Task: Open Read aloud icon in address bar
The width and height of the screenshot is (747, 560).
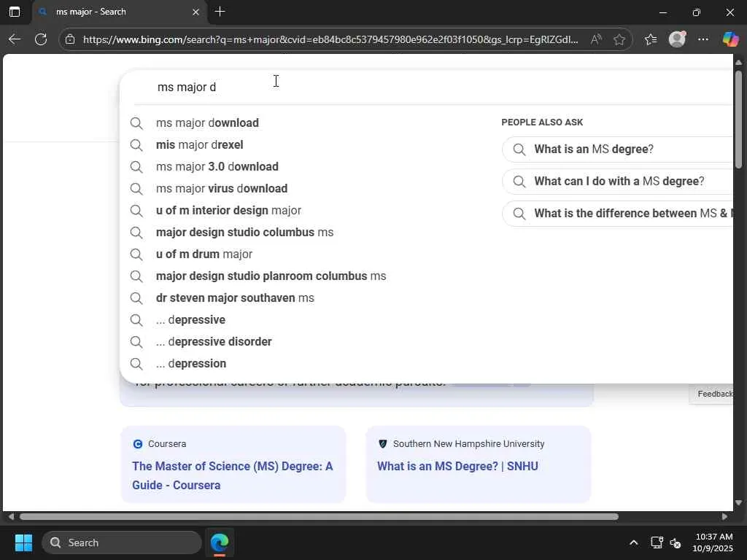Action: pyautogui.click(x=595, y=39)
